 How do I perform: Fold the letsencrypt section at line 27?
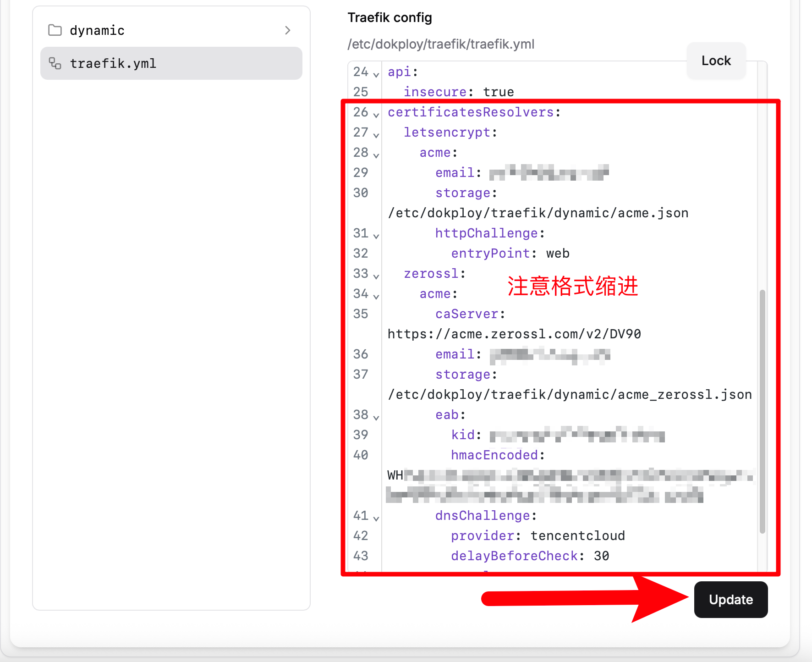tap(376, 135)
